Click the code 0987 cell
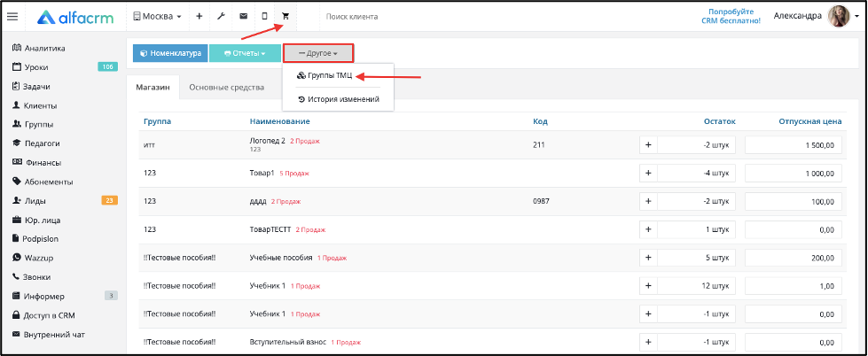The image size is (868, 356). (x=541, y=201)
